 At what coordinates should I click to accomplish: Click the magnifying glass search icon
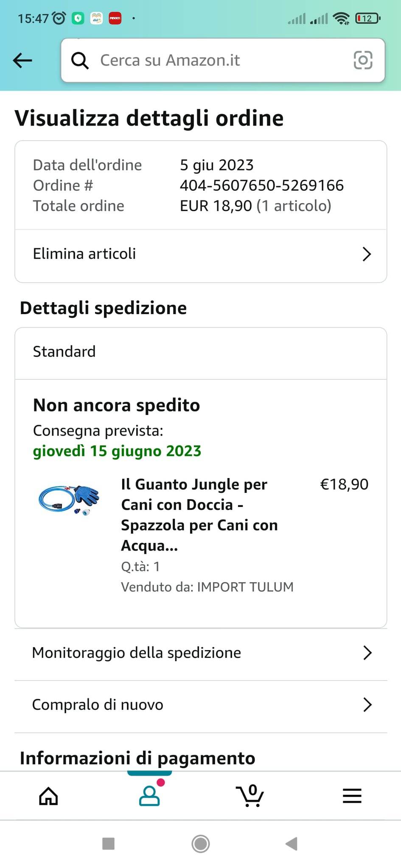[80, 61]
